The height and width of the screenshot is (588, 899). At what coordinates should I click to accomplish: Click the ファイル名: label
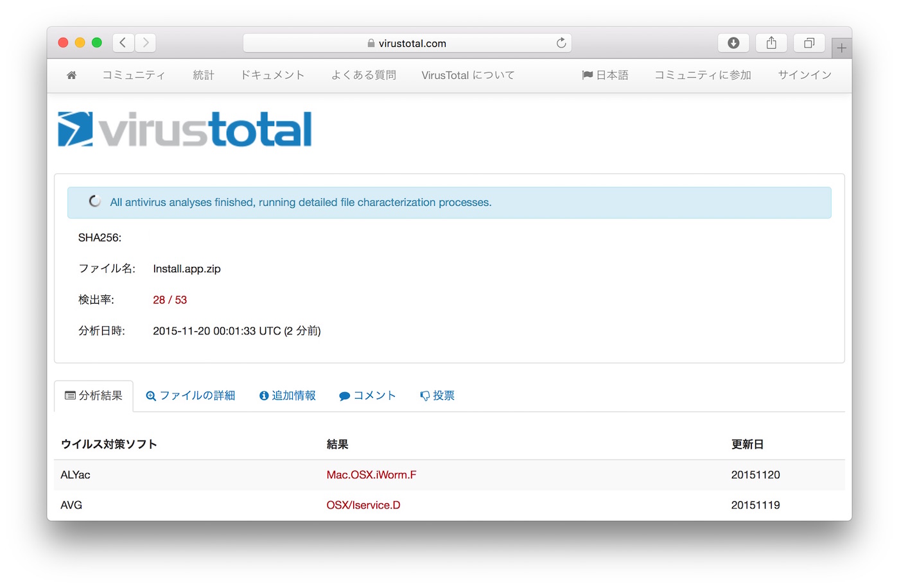107,268
